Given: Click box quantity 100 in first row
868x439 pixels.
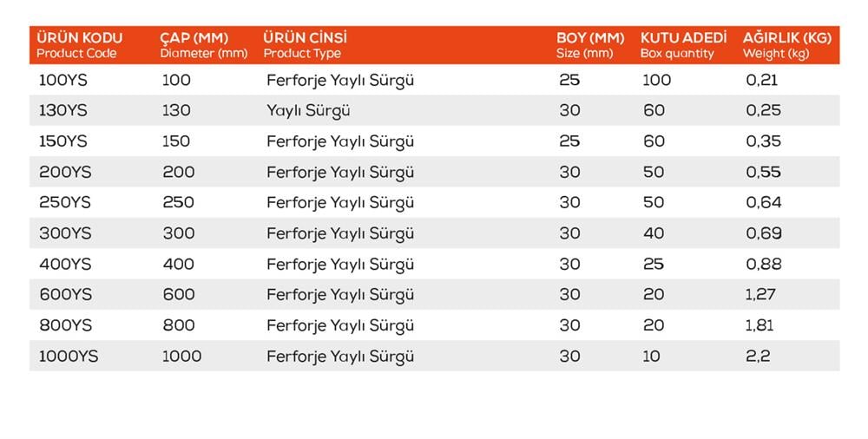Looking at the screenshot, I should [657, 81].
